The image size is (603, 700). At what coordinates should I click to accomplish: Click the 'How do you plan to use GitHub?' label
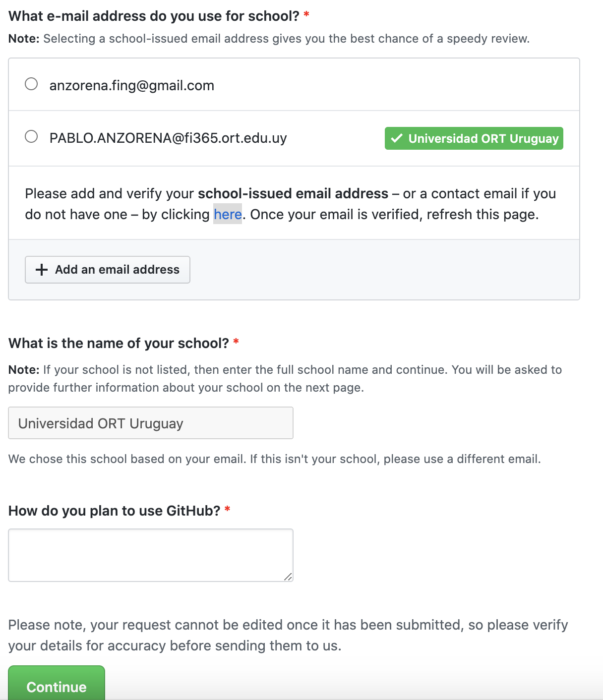point(115,511)
